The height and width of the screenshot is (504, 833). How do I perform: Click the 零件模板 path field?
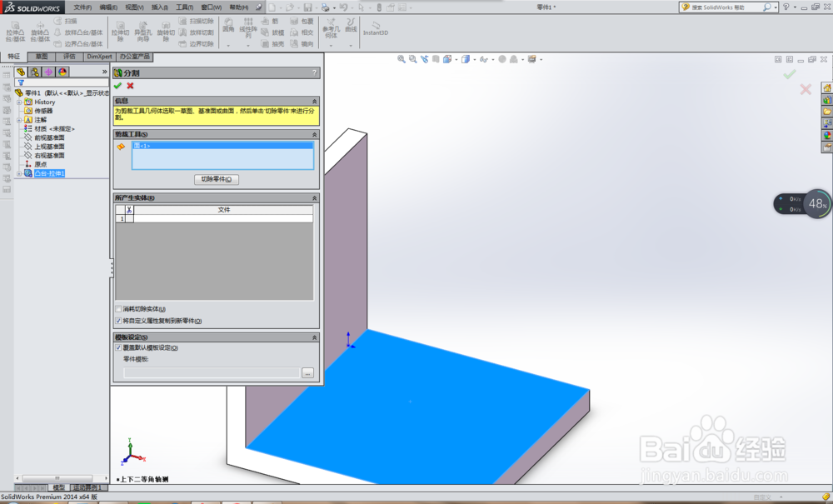pyautogui.click(x=212, y=373)
